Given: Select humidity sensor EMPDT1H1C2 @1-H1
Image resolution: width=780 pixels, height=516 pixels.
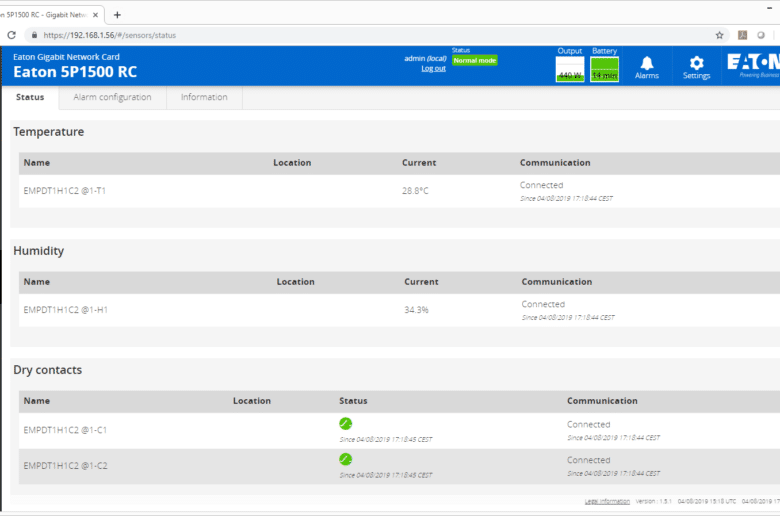Looking at the screenshot, I should point(66,310).
